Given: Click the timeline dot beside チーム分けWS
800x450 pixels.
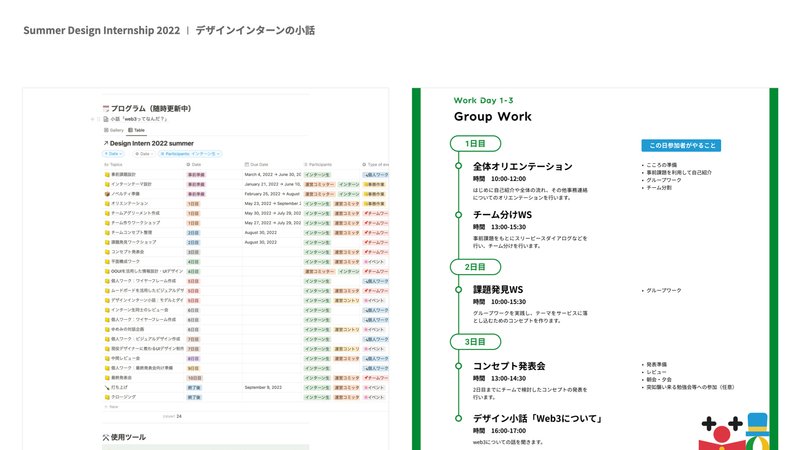Looking at the screenshot, I should 458,215.
